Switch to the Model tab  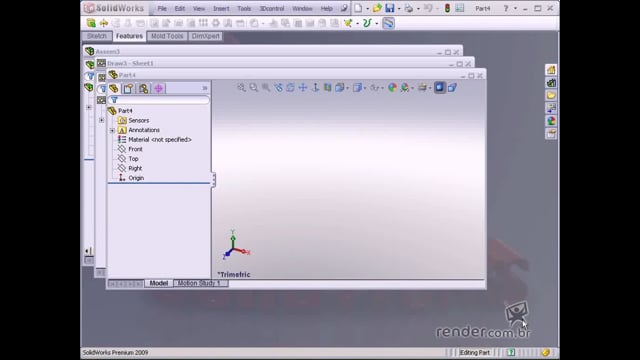click(x=158, y=283)
